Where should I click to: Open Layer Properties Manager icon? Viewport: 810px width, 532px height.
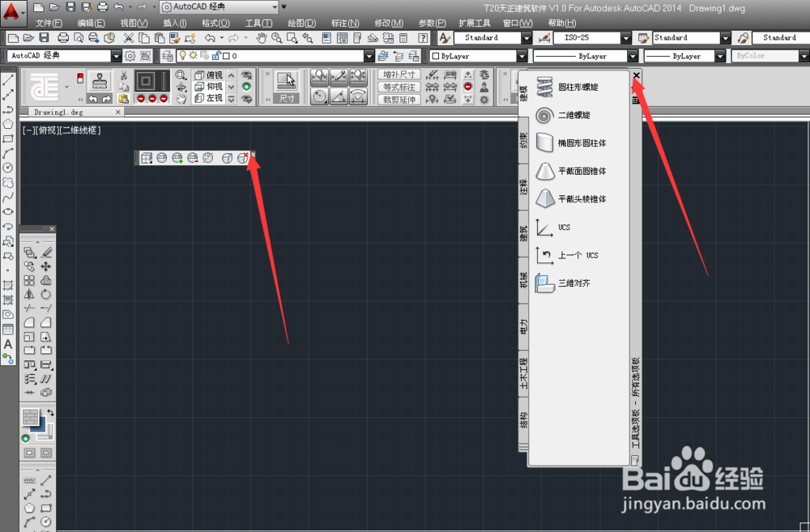[x=167, y=56]
